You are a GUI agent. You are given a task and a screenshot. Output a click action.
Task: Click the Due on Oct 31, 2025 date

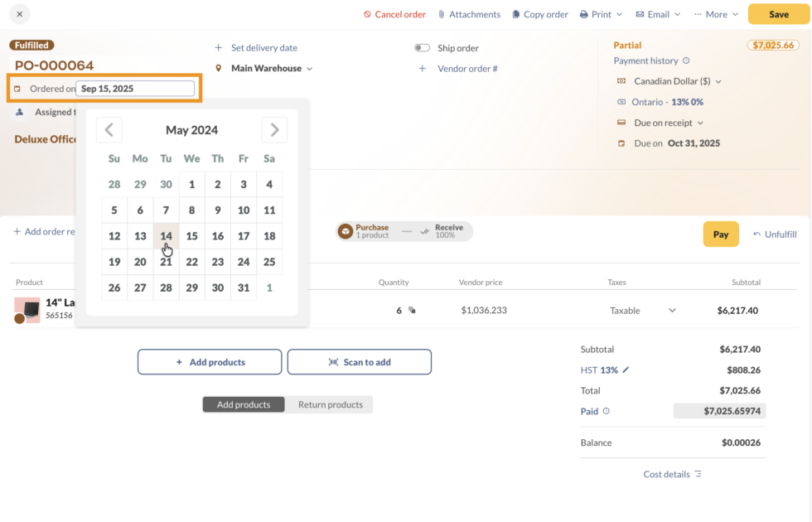click(694, 143)
